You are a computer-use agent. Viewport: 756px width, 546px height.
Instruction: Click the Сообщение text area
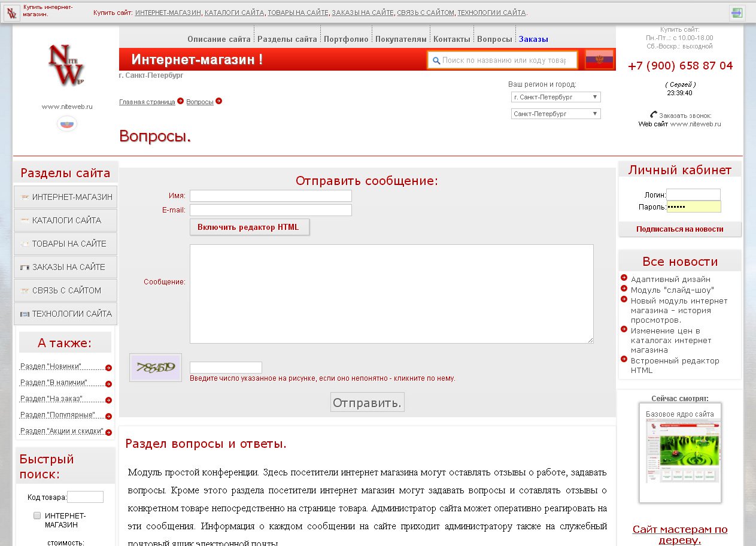coord(391,294)
